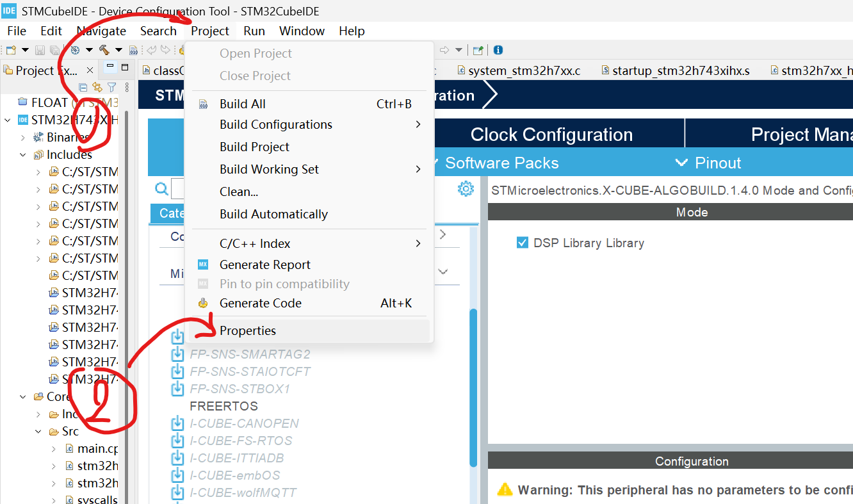Open the hammer Build dropdown arrow
853x504 pixels.
point(118,50)
